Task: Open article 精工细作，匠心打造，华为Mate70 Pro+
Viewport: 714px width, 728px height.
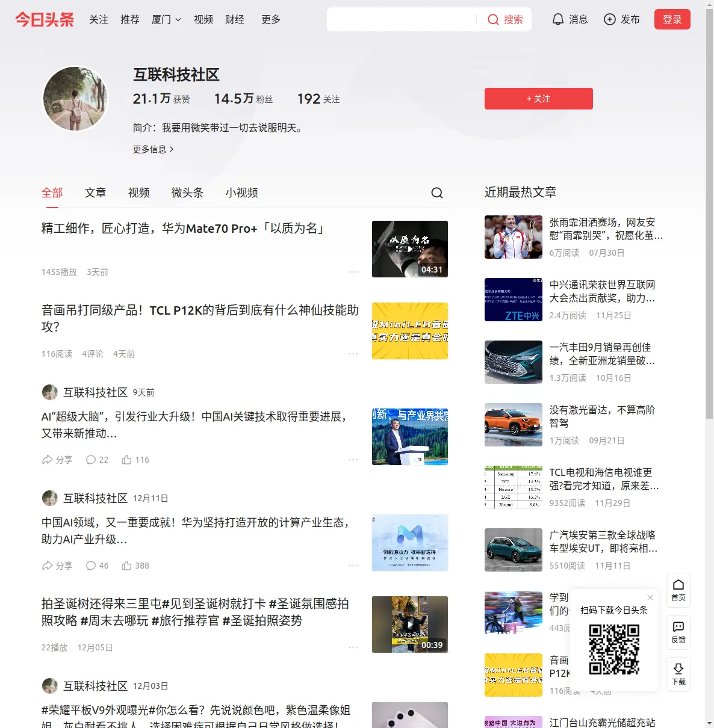Action: point(184,229)
